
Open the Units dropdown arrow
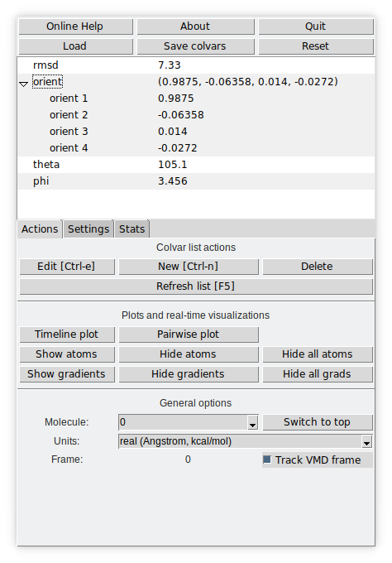coord(366,441)
